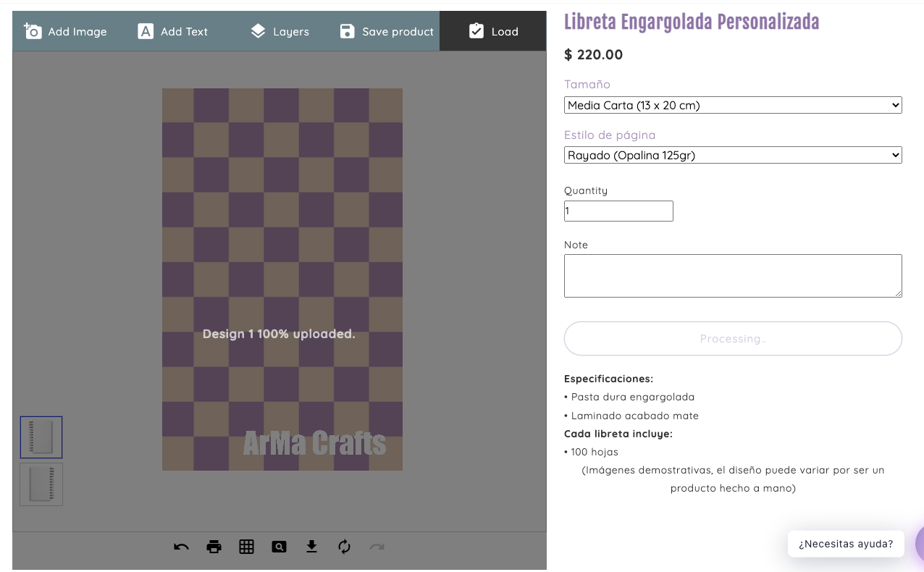Toggle the grid overlay icon
This screenshot has width=924, height=572.
pos(246,547)
